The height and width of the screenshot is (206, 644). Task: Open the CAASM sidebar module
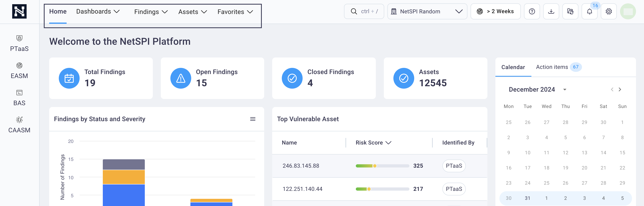pyautogui.click(x=19, y=125)
